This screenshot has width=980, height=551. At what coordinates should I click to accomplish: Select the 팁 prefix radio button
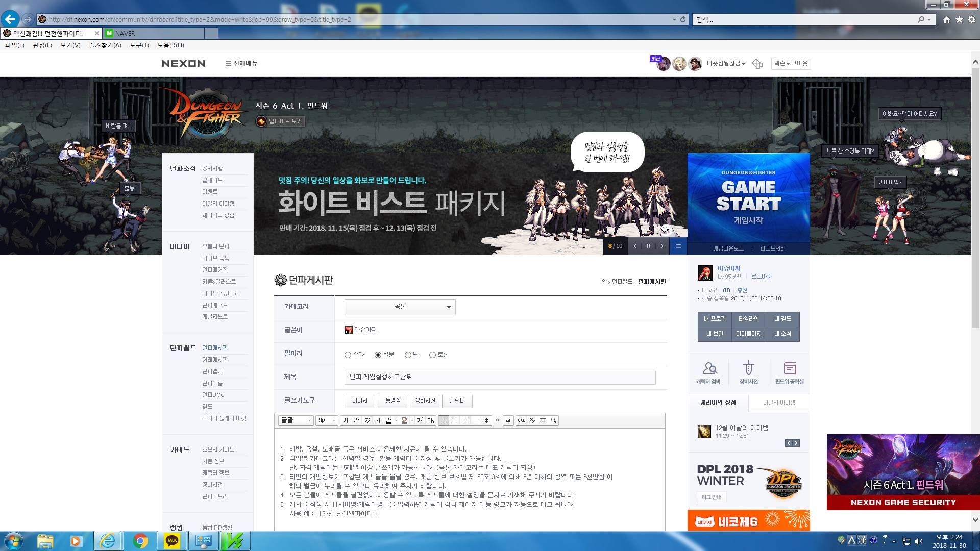[x=408, y=355]
